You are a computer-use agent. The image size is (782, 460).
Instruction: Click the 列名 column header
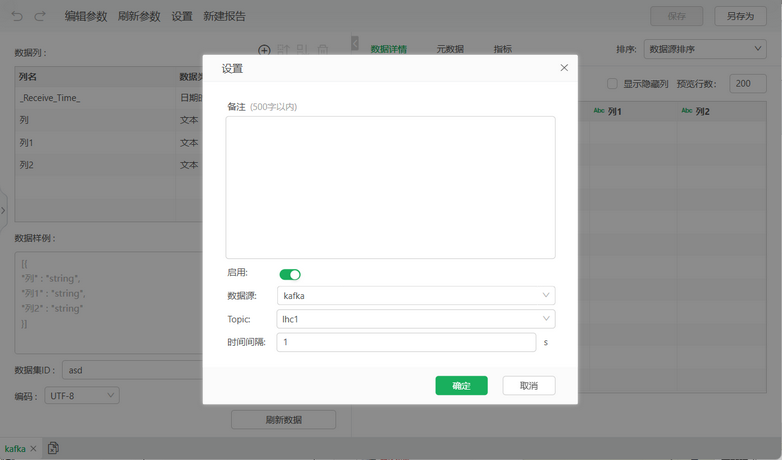click(x=95, y=77)
